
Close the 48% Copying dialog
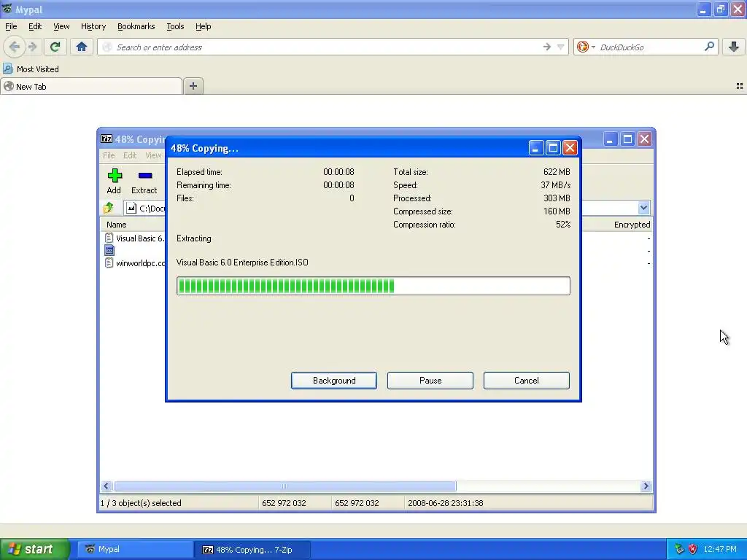point(570,148)
